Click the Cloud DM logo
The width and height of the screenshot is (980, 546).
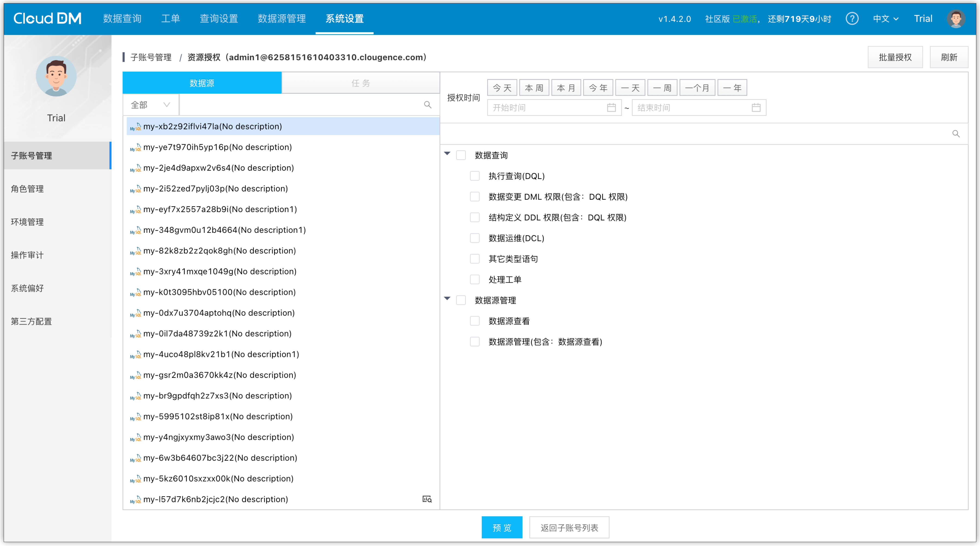click(47, 19)
